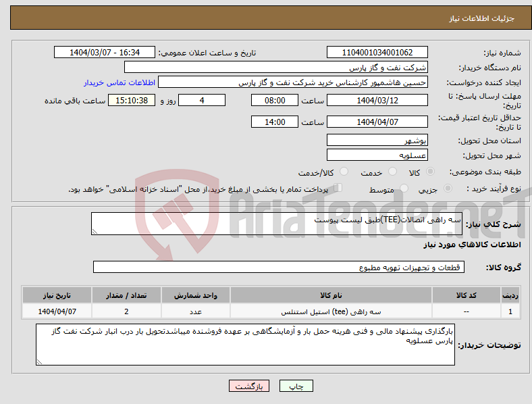Click the ساعت باقی مانده label
Image resolution: width=532 pixels, height=404 pixels.
click(x=75, y=101)
